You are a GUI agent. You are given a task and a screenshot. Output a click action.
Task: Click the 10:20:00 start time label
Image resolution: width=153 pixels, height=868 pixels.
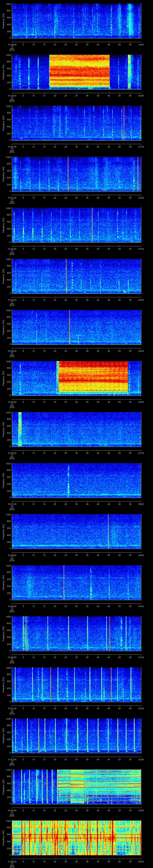[12, 147]
